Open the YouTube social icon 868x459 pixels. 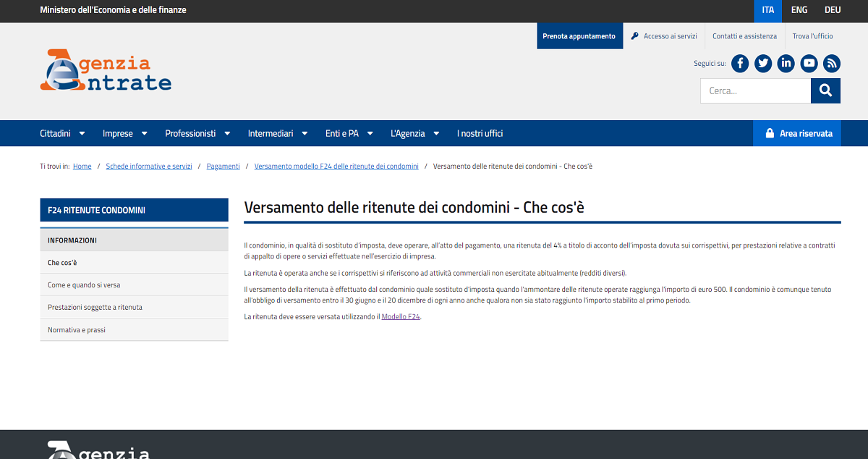tap(809, 63)
